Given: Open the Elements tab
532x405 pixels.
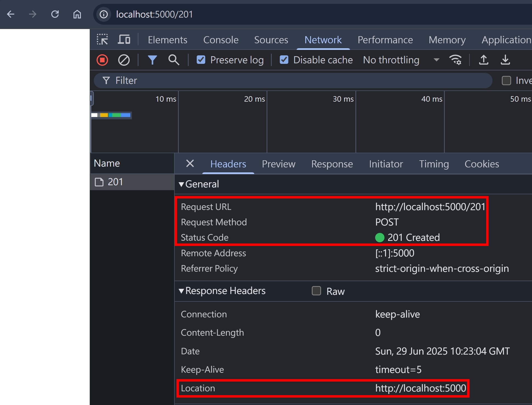Looking at the screenshot, I should 168,40.
